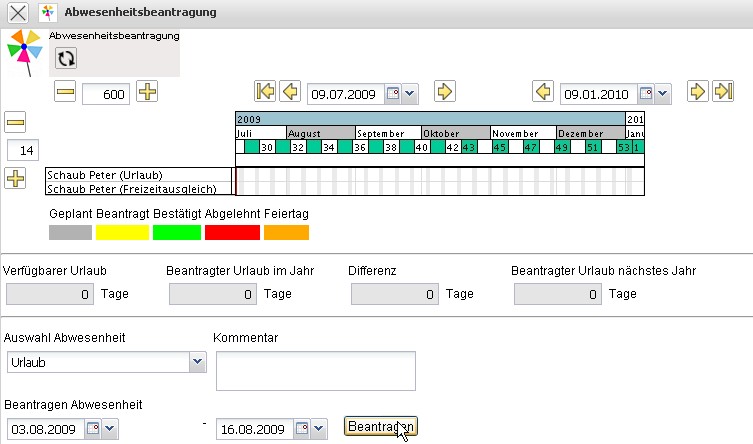
Task: Expand the dropdown arrow beside 16.08.2009
Action: (319, 428)
